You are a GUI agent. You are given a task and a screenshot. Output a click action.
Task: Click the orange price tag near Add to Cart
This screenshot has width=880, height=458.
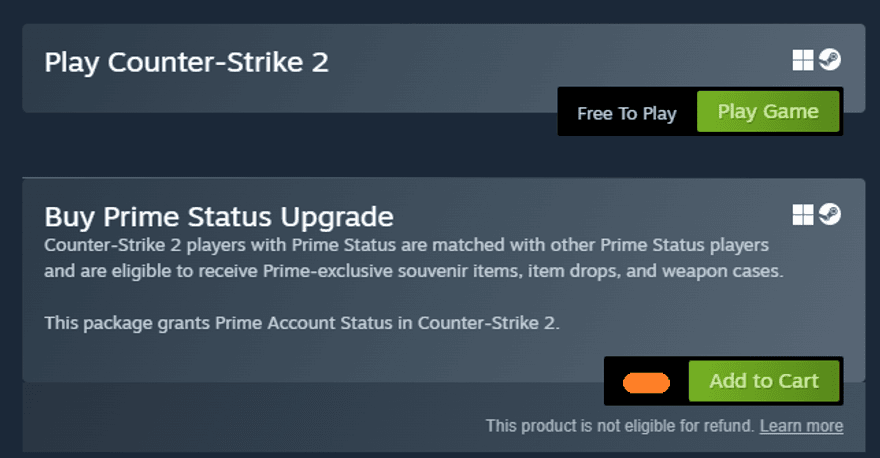point(646,382)
